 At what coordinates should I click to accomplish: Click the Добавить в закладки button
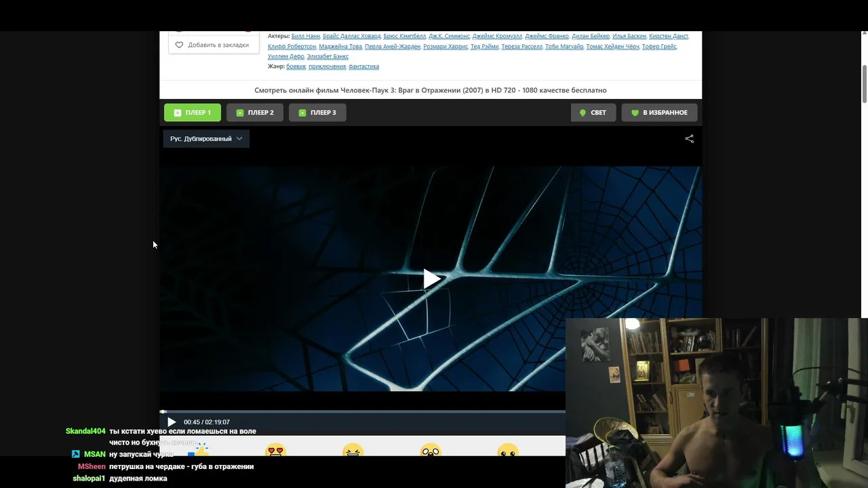tap(214, 45)
